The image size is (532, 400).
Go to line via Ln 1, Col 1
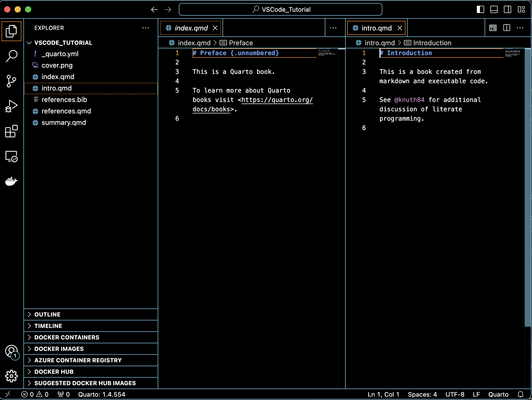(383, 394)
